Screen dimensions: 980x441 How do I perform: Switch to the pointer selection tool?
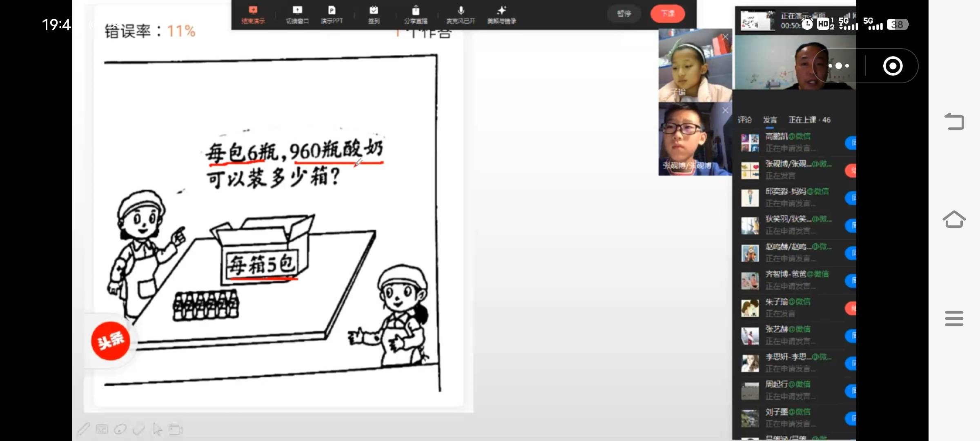[x=157, y=429]
